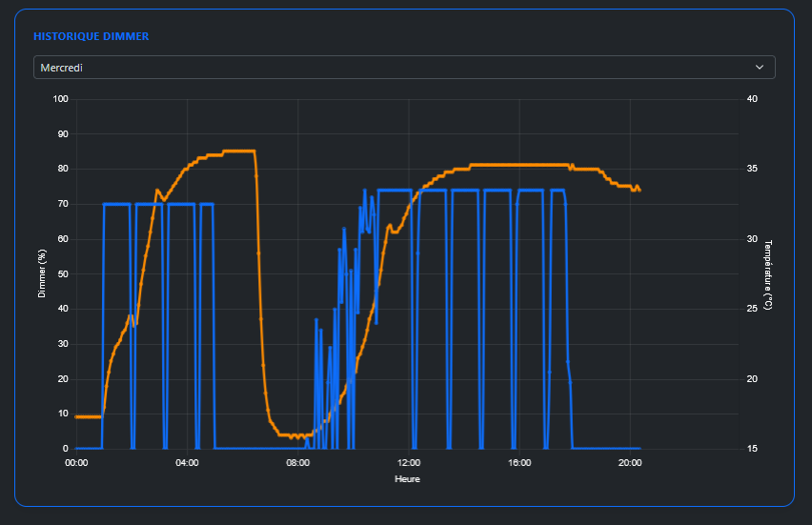Image resolution: width=812 pixels, height=525 pixels.
Task: Click the 15 value on the temperature axis
Action: tap(753, 449)
